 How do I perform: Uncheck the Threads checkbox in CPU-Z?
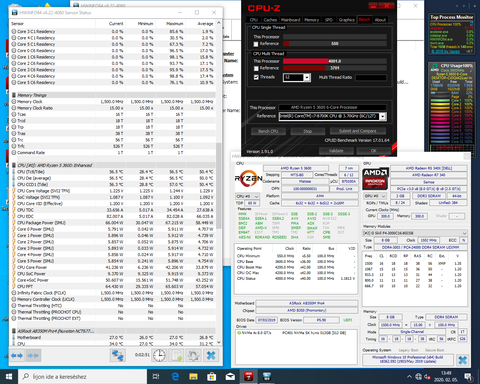[256, 77]
